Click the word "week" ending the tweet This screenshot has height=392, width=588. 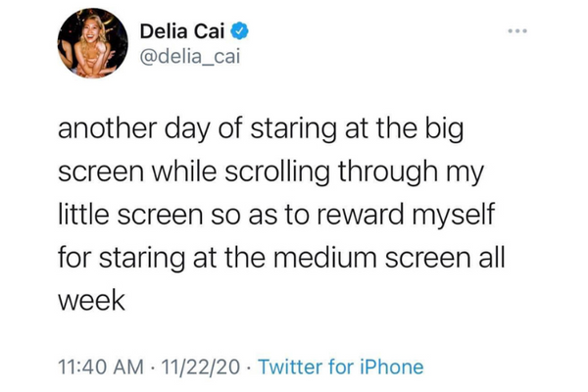(92, 301)
